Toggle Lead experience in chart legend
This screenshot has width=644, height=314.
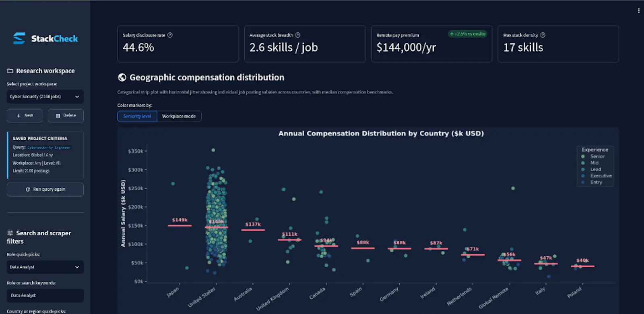click(595, 169)
